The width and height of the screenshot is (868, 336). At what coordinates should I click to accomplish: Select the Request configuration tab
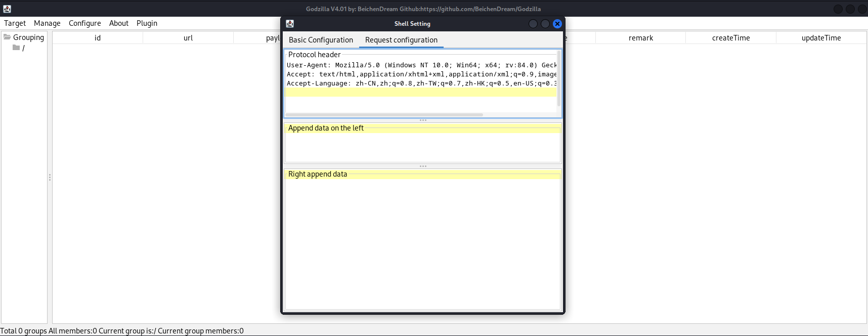[x=401, y=40]
